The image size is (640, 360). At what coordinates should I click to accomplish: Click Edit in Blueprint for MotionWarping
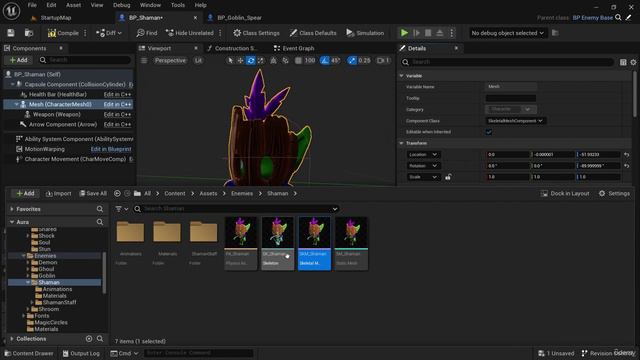(111, 149)
